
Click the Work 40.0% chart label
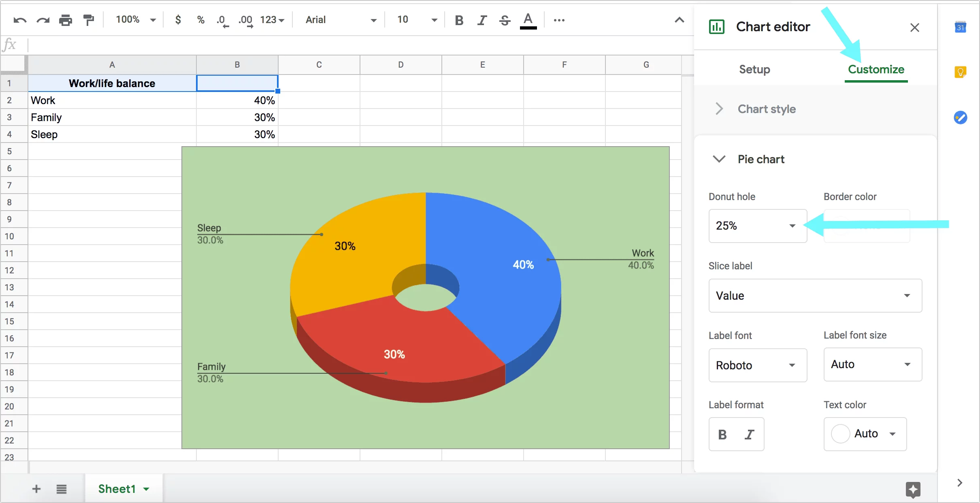click(x=641, y=259)
